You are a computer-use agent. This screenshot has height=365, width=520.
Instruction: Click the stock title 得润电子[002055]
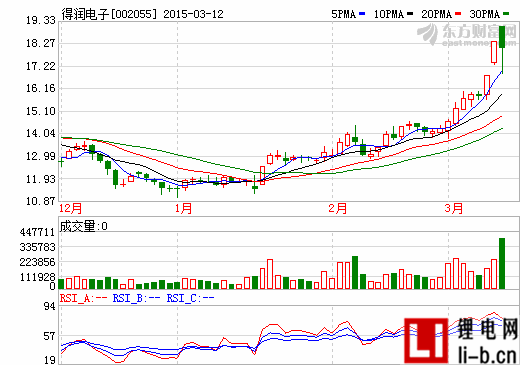click(109, 14)
